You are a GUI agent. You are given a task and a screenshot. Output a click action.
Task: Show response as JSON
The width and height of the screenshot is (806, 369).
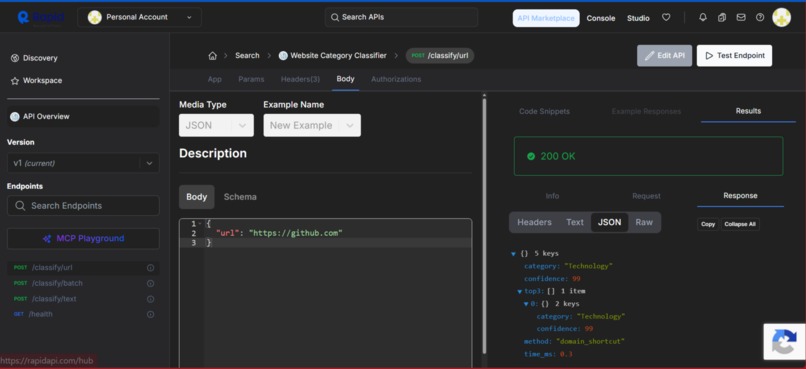click(609, 222)
